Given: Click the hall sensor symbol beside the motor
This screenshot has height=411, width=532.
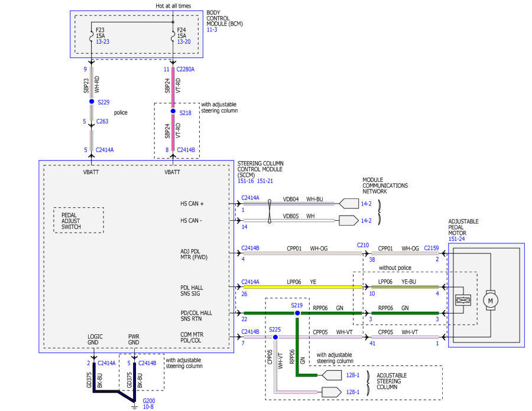Looking at the screenshot, I should [x=463, y=300].
